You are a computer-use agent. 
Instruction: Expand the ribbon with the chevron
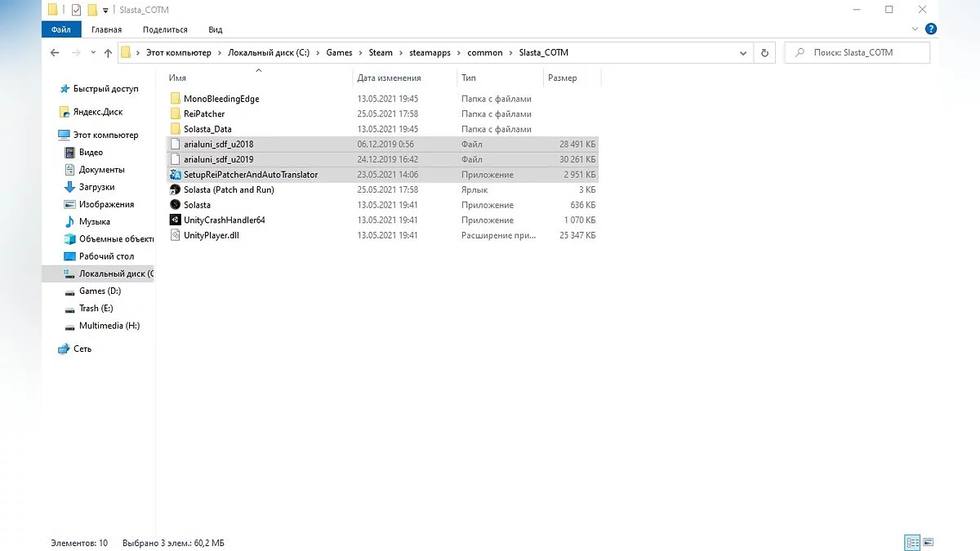point(915,29)
